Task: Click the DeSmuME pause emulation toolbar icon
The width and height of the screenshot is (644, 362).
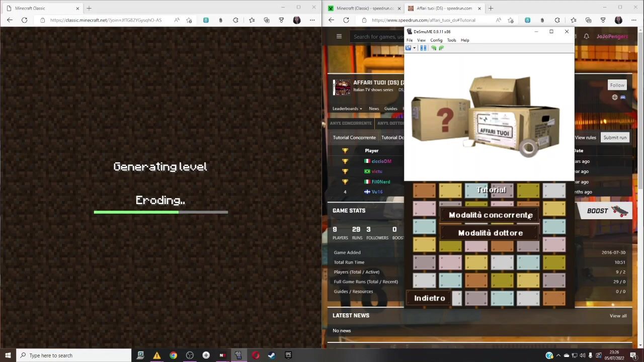Action: (423, 48)
